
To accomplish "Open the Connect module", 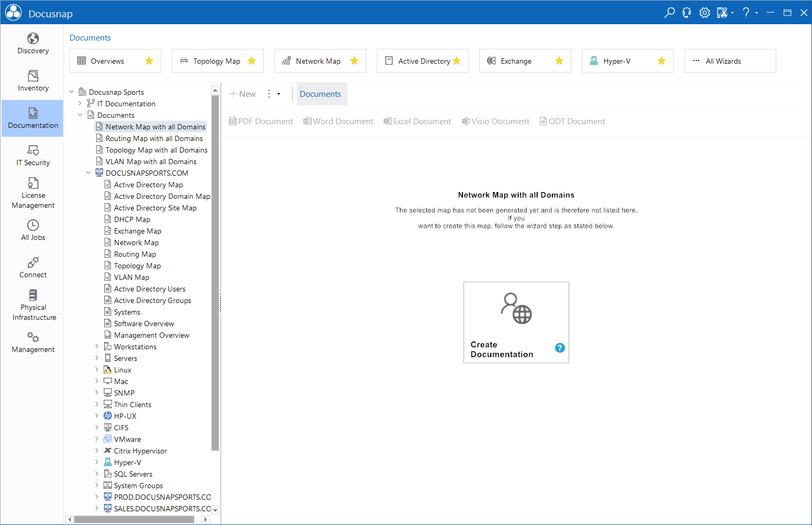I will pyautogui.click(x=33, y=268).
